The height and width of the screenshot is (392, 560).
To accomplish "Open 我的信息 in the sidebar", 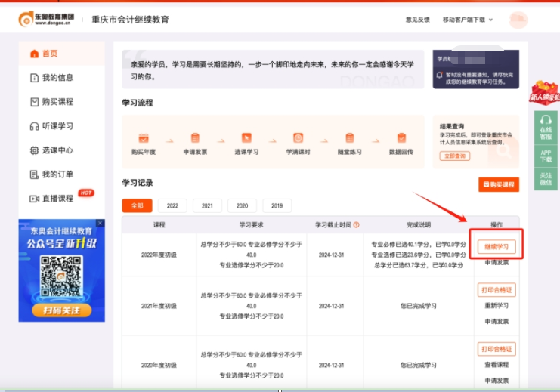I will (x=57, y=78).
